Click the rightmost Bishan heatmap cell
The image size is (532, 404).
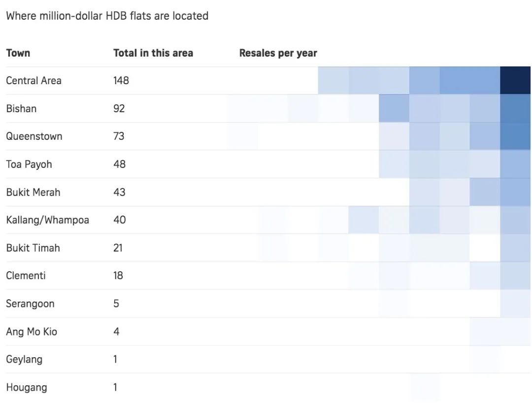[515, 108]
